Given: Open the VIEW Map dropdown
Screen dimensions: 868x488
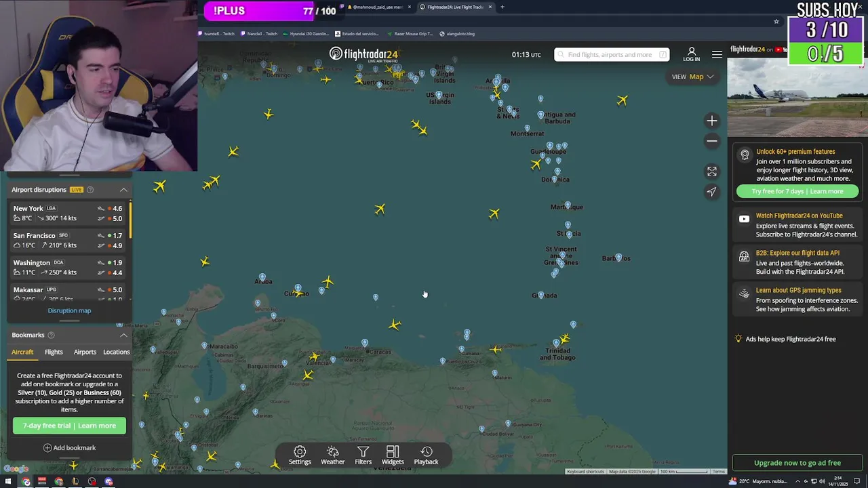Looking at the screenshot, I should click(x=692, y=77).
